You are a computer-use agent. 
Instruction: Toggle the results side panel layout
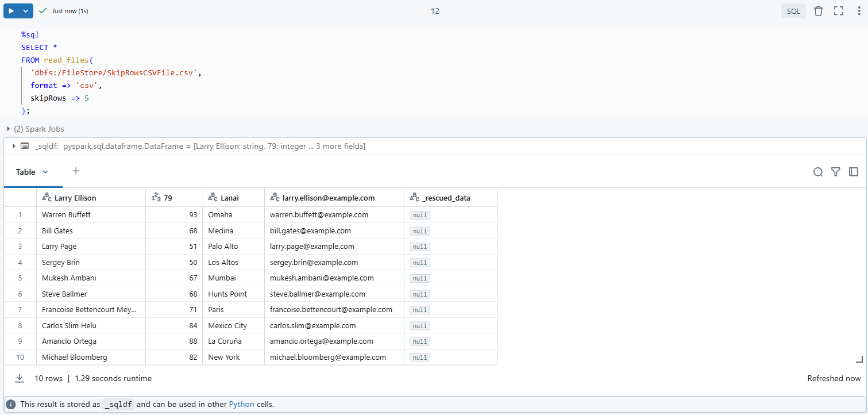(853, 171)
